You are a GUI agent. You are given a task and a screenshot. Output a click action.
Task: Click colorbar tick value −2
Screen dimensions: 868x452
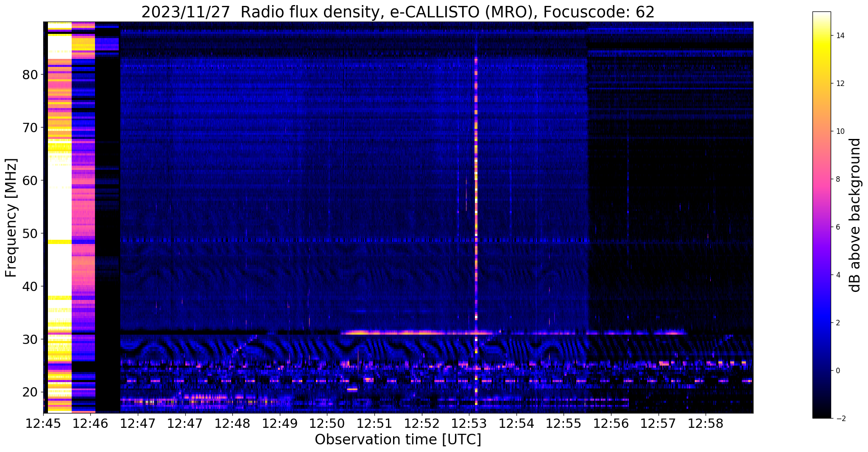pos(840,419)
